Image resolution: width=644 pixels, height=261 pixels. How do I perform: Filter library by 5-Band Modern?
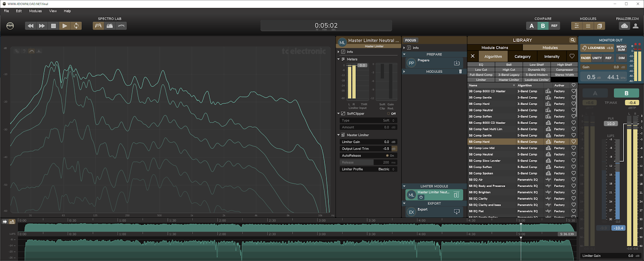[x=537, y=75]
